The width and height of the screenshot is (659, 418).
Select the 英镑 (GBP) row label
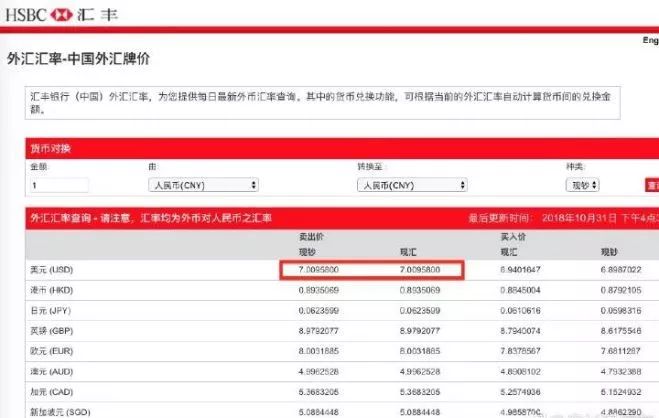pos(52,331)
